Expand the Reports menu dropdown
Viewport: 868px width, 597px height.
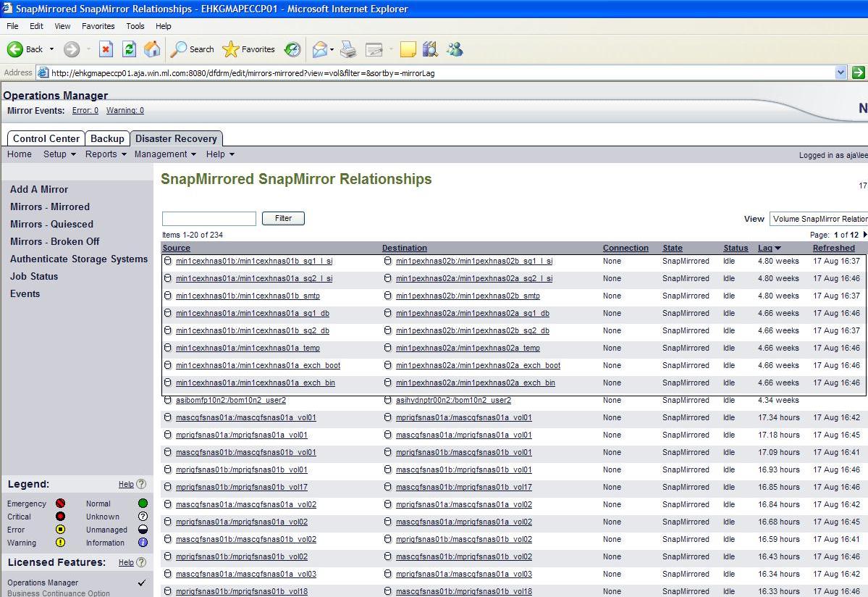click(x=106, y=154)
